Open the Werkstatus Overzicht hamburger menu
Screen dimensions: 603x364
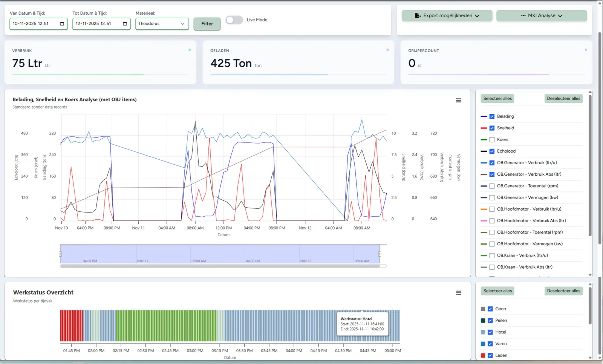pyautogui.click(x=458, y=293)
